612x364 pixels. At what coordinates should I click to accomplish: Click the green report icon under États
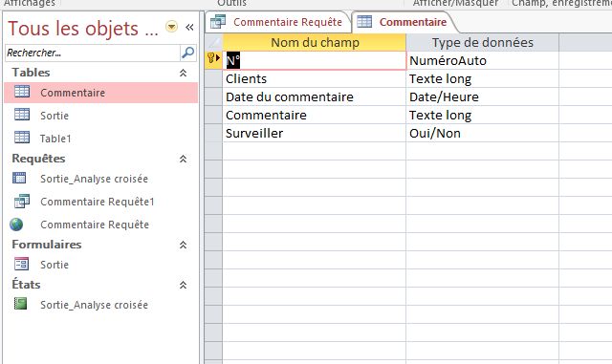click(21, 304)
